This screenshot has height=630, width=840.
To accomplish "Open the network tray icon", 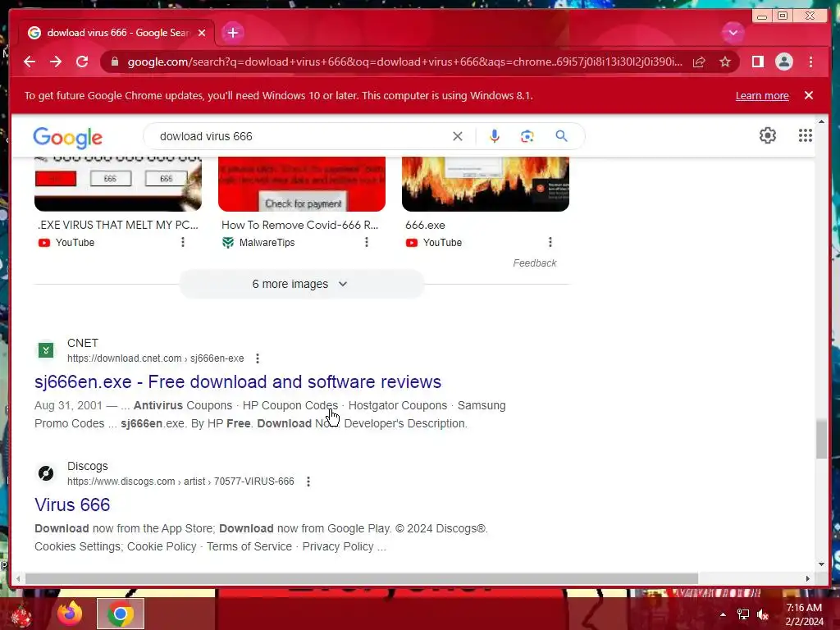I will [743, 614].
